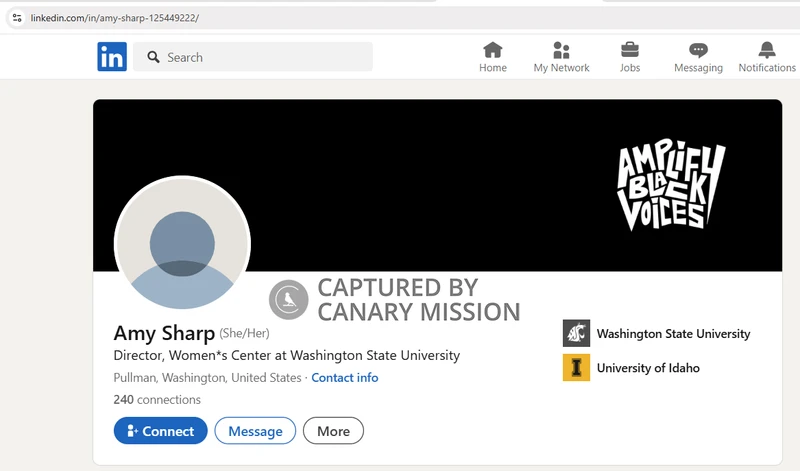Open the University of Idaho link

648,368
